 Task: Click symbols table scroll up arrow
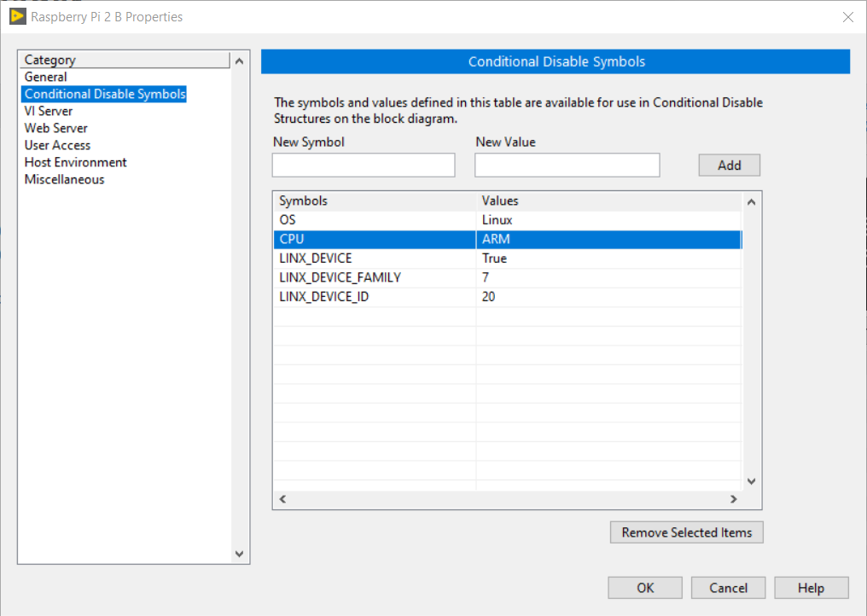[x=751, y=202]
